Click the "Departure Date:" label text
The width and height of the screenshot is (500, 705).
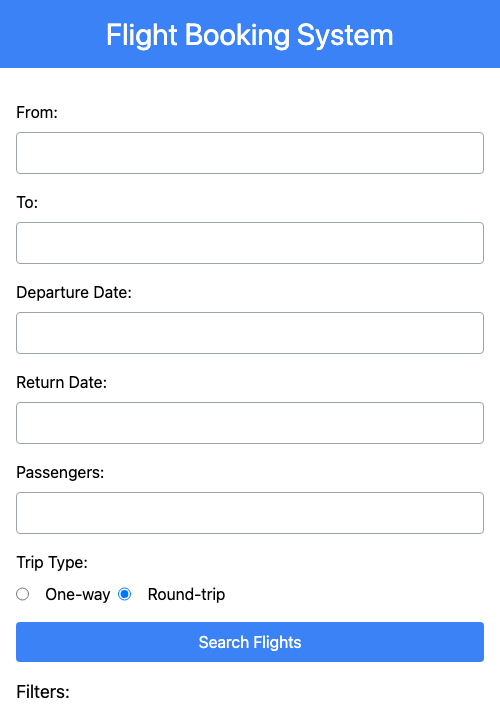point(74,292)
